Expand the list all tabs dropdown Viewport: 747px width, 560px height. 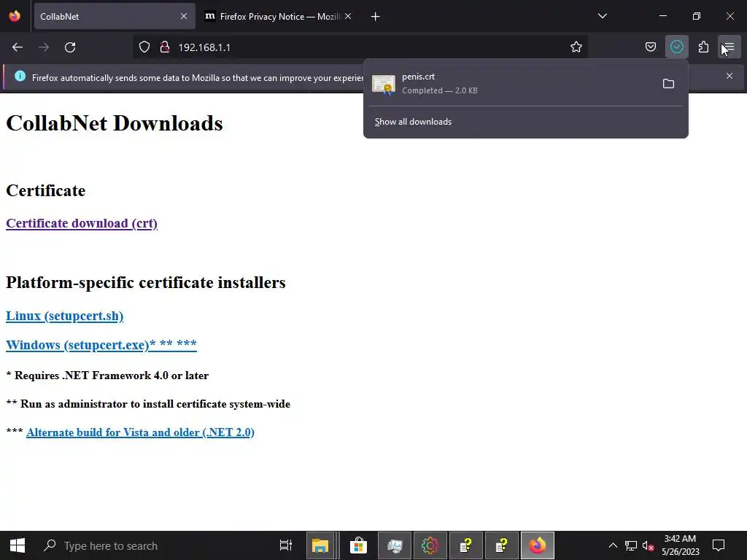point(602,16)
